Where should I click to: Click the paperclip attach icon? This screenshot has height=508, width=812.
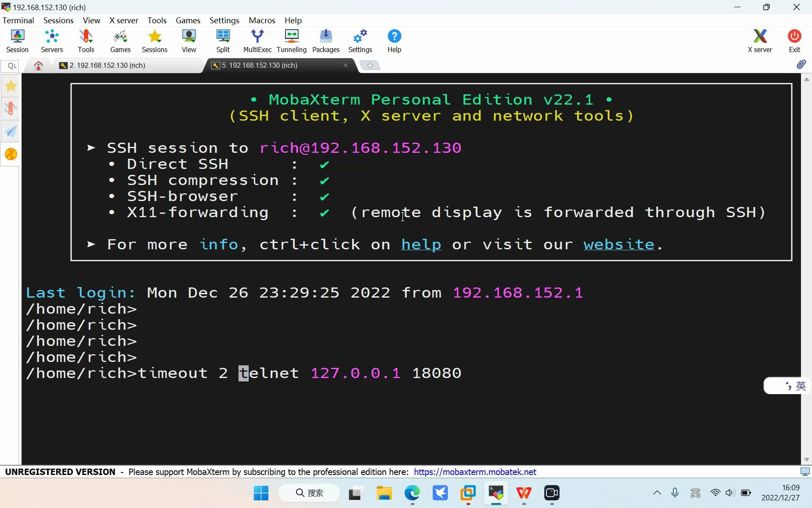pos(801,64)
